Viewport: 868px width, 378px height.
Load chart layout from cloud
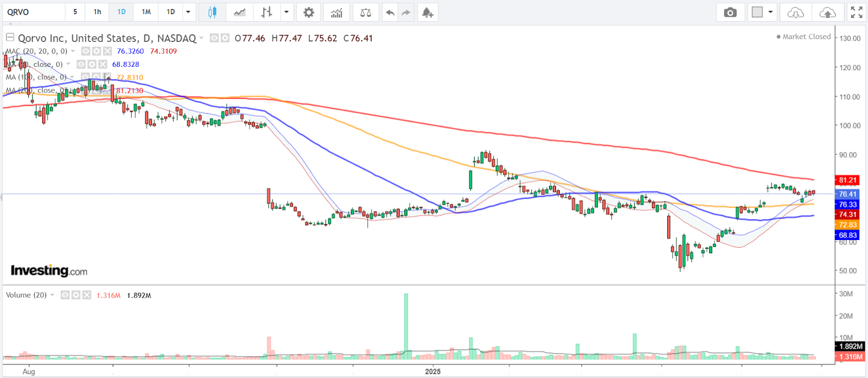(796, 12)
